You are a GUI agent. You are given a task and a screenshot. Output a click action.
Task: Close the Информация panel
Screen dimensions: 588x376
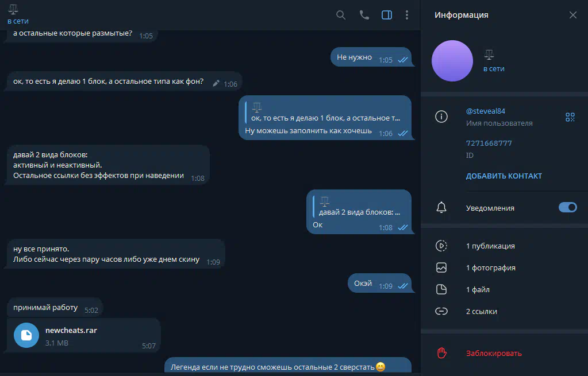click(x=572, y=15)
